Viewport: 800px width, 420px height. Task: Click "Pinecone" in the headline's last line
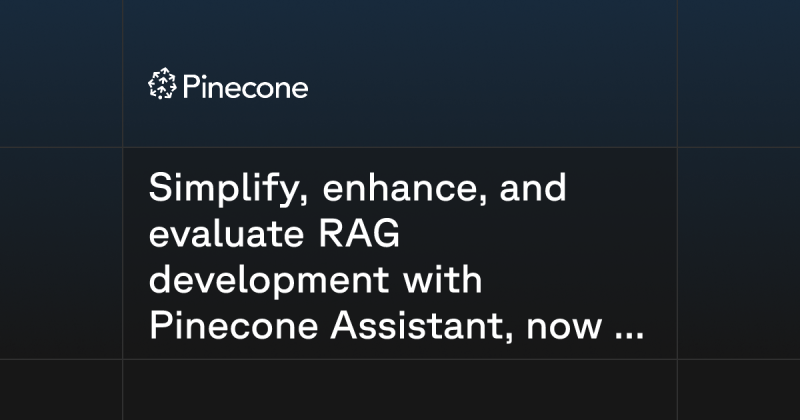click(234, 325)
